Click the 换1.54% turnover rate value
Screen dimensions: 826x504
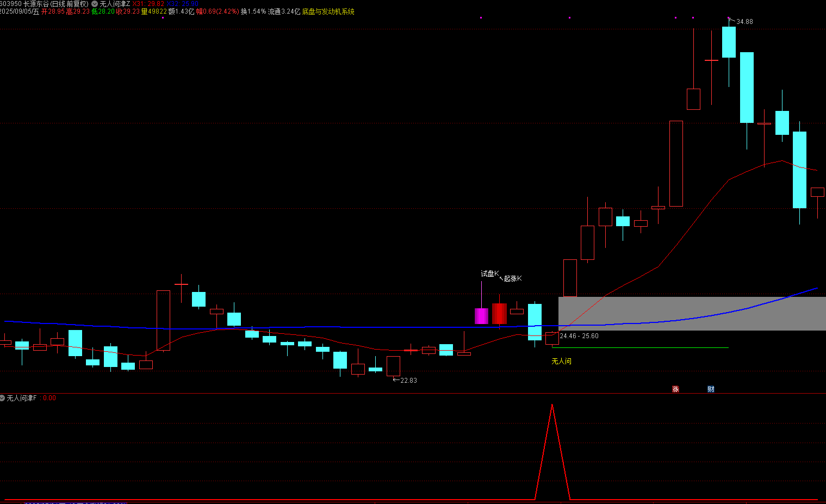click(x=253, y=11)
